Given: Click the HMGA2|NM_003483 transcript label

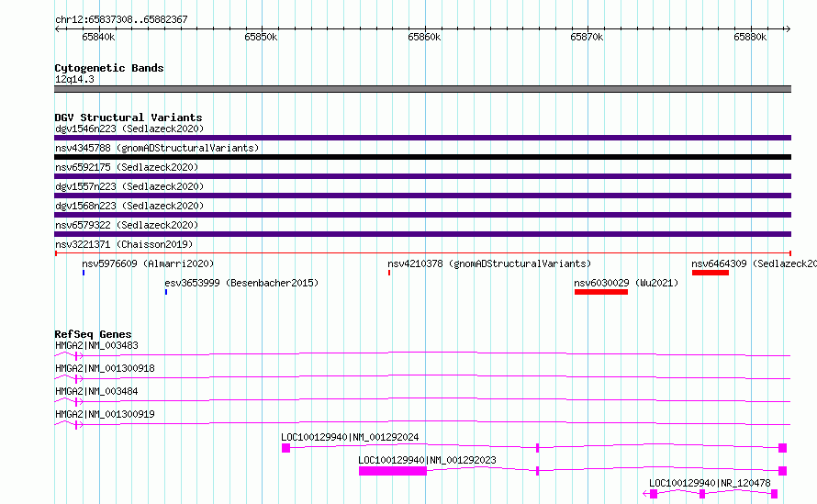Looking at the screenshot, I should pyautogui.click(x=96, y=345).
